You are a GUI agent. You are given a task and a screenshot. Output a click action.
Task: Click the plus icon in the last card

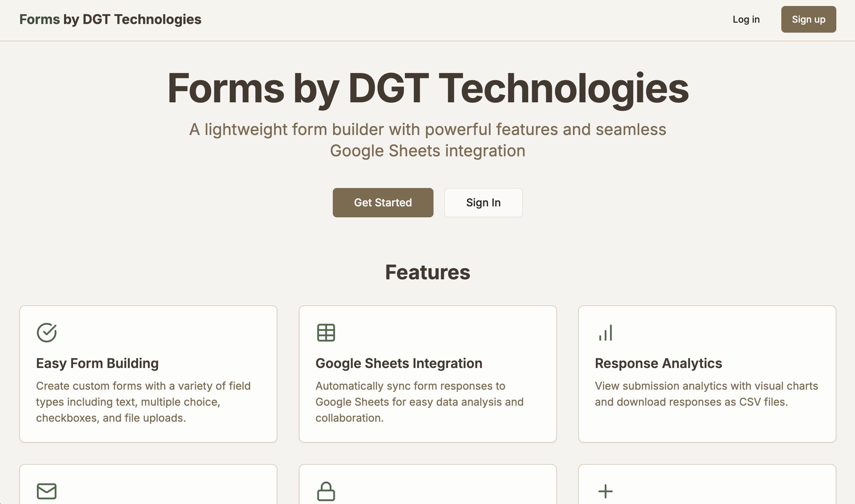(x=605, y=491)
